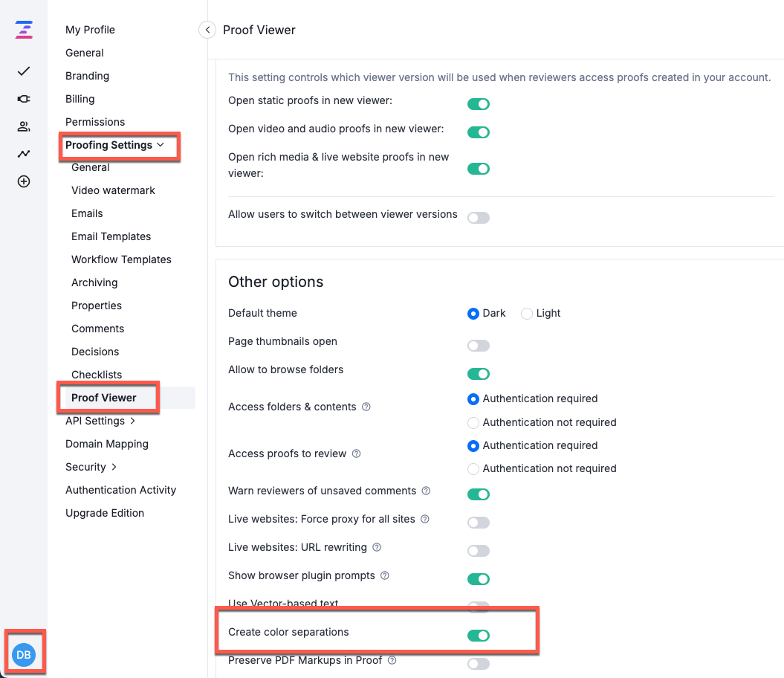
Task: Open the Upgrade Edition link
Action: click(x=105, y=513)
